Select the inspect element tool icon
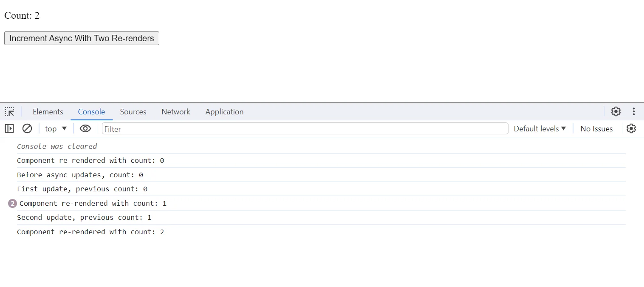644x287 pixels. [x=9, y=111]
